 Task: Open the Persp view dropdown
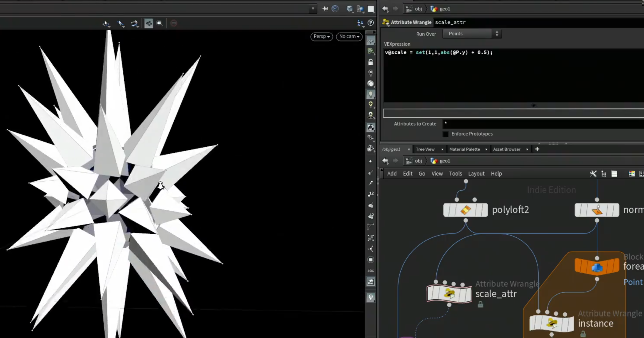[322, 37]
